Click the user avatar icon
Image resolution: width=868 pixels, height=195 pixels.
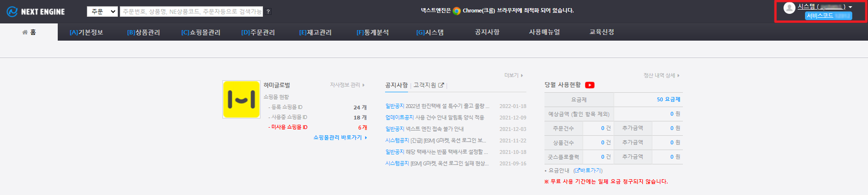[x=789, y=8]
